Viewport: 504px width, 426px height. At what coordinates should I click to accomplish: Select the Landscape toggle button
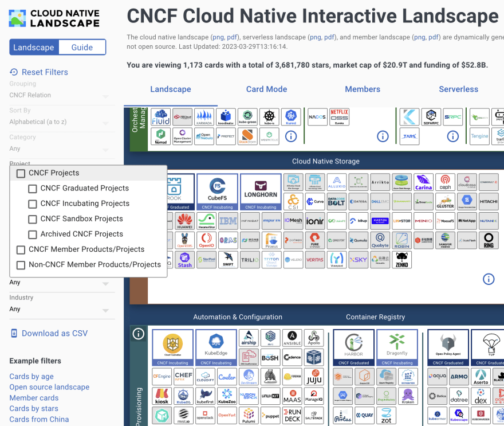(34, 47)
